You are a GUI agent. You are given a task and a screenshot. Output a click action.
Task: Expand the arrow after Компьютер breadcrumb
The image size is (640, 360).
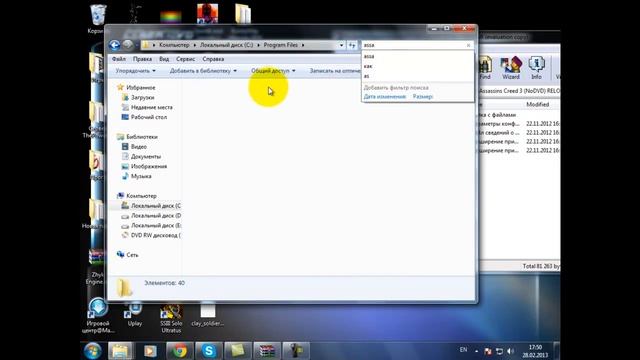195,45
